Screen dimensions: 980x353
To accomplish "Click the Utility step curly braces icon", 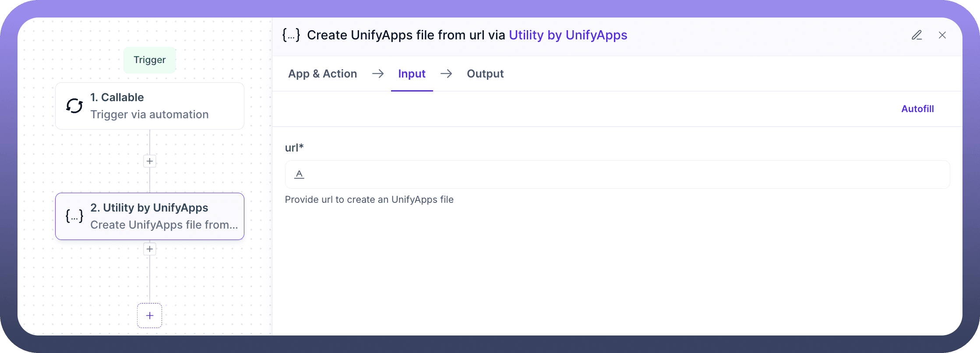I will [74, 216].
